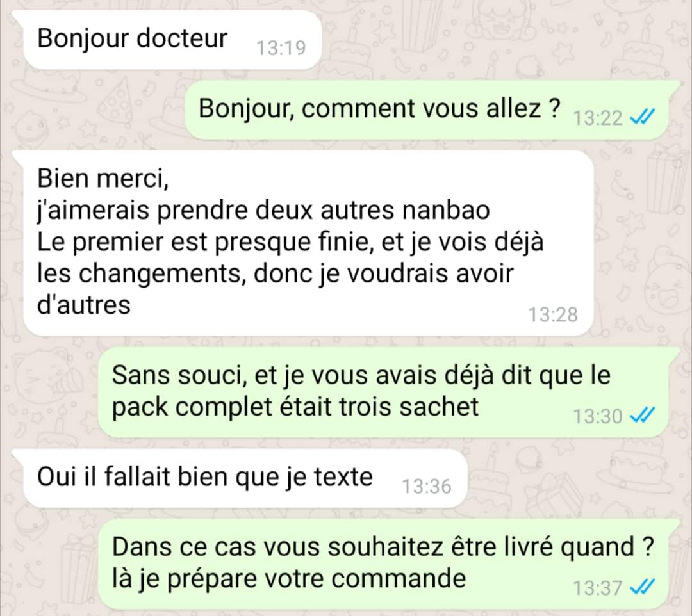692x616 pixels.
Task: Click the 13:22 timestamp in the green bubble
Action: (598, 118)
